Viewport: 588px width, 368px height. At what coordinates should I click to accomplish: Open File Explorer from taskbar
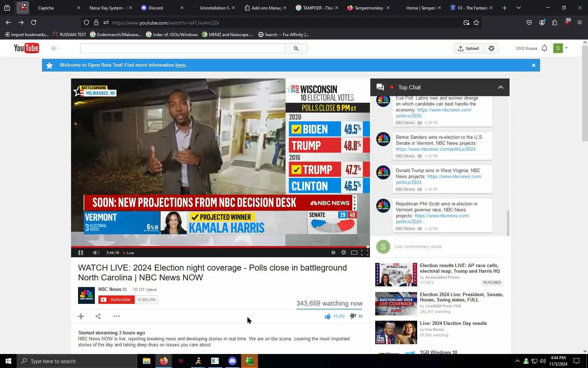coord(146,361)
